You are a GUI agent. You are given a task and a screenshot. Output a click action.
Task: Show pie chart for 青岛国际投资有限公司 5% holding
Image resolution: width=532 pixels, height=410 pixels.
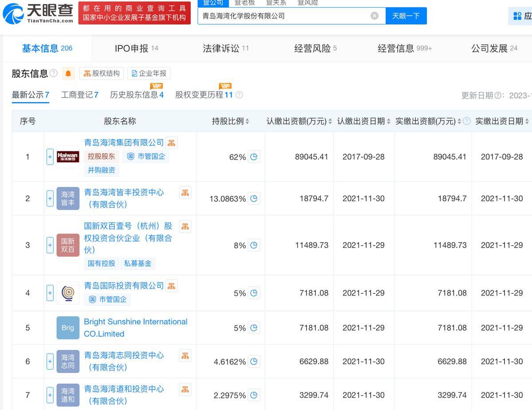[x=254, y=293]
